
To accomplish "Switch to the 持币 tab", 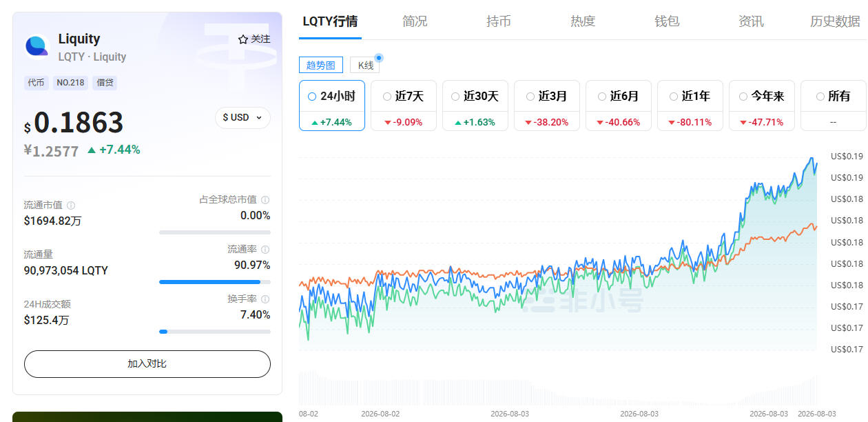I will click(499, 21).
